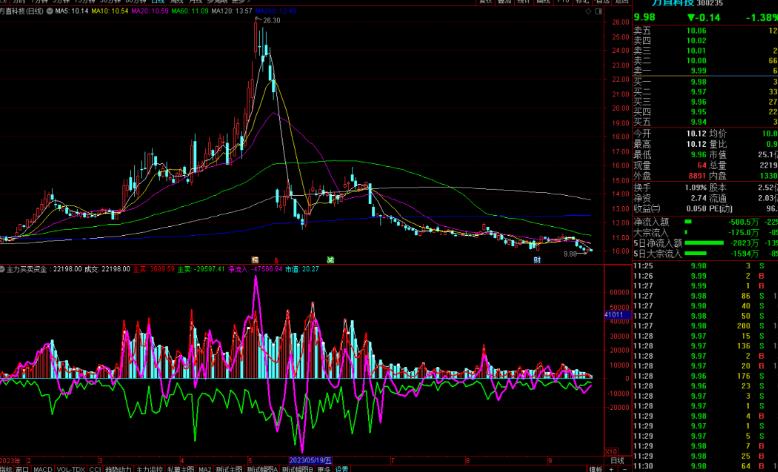Image resolution: width=778 pixels, height=472 pixels.
Task: Switch to the 测试副图B indicator tab
Action: click(x=298, y=469)
